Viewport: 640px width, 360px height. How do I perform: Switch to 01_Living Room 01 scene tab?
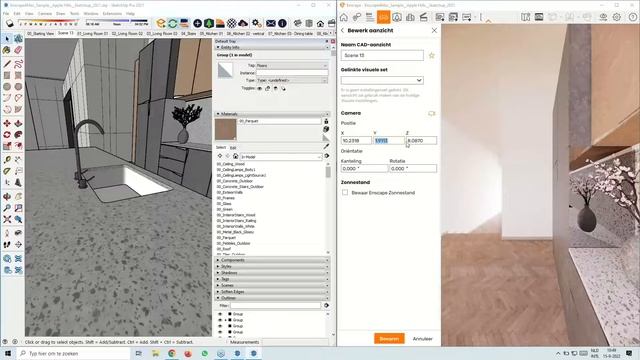(93, 33)
